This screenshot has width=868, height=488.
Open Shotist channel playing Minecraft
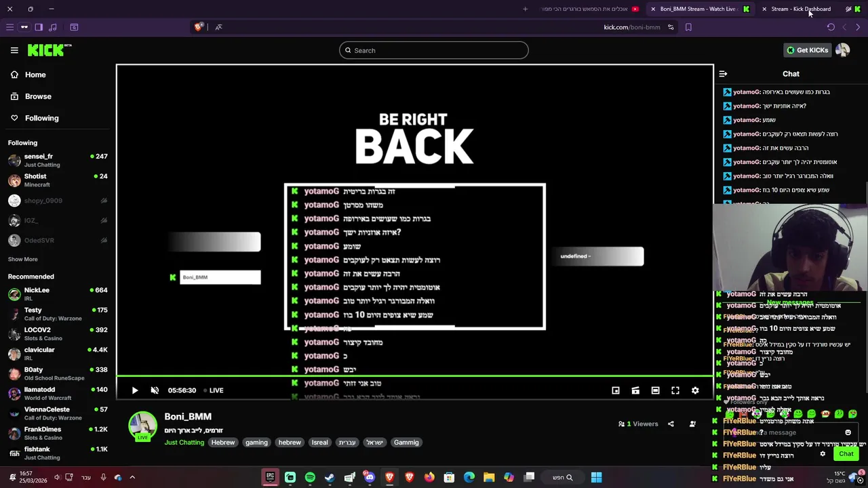(x=58, y=180)
